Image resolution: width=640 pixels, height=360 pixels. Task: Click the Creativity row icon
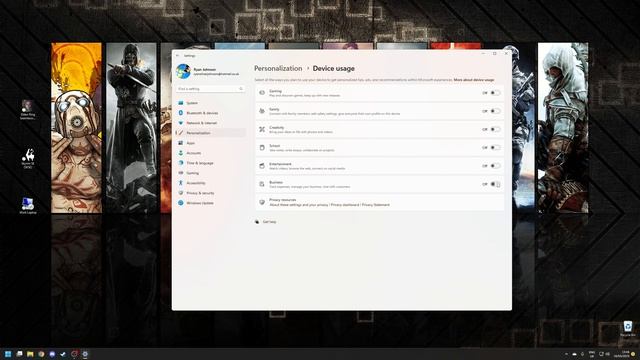(262, 129)
